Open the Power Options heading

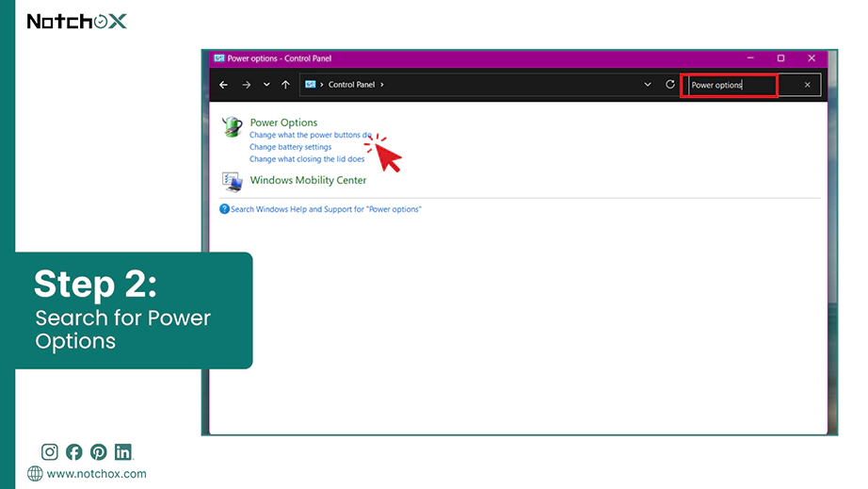pos(284,122)
